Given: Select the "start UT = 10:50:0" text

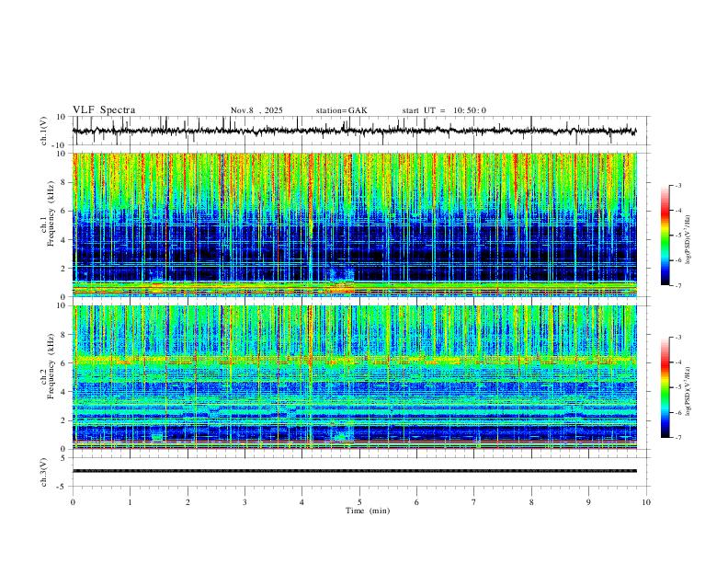Looking at the screenshot, I should click(x=444, y=110).
